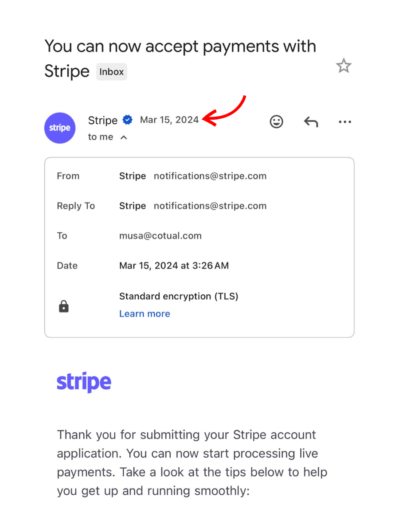The height and width of the screenshot is (532, 399).
Task: Click the 'to me' recipient summary
Action: 101,137
